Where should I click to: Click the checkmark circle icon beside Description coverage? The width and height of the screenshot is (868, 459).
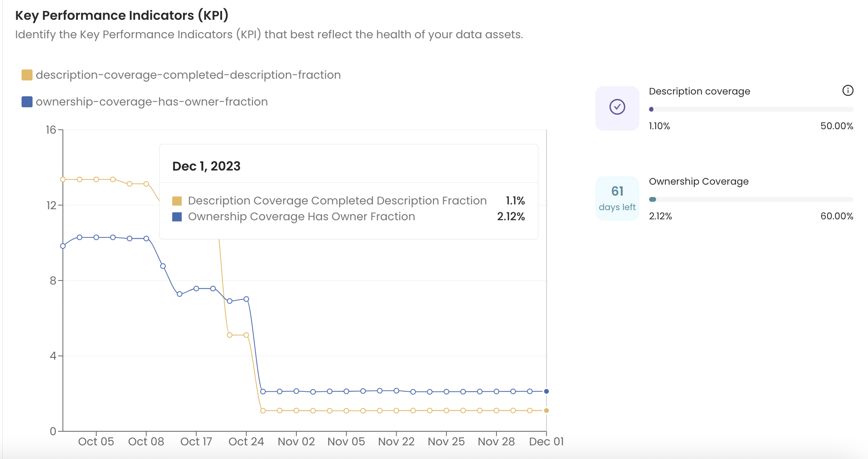tap(617, 107)
